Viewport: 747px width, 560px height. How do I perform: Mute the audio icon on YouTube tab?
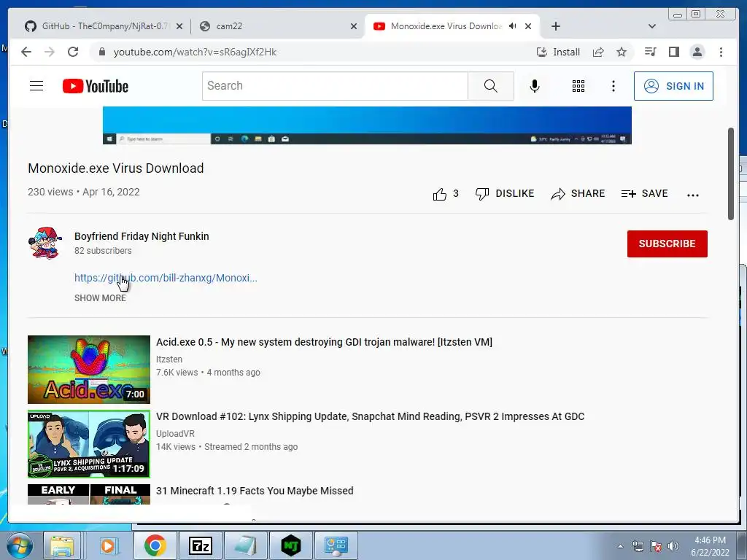(x=513, y=26)
